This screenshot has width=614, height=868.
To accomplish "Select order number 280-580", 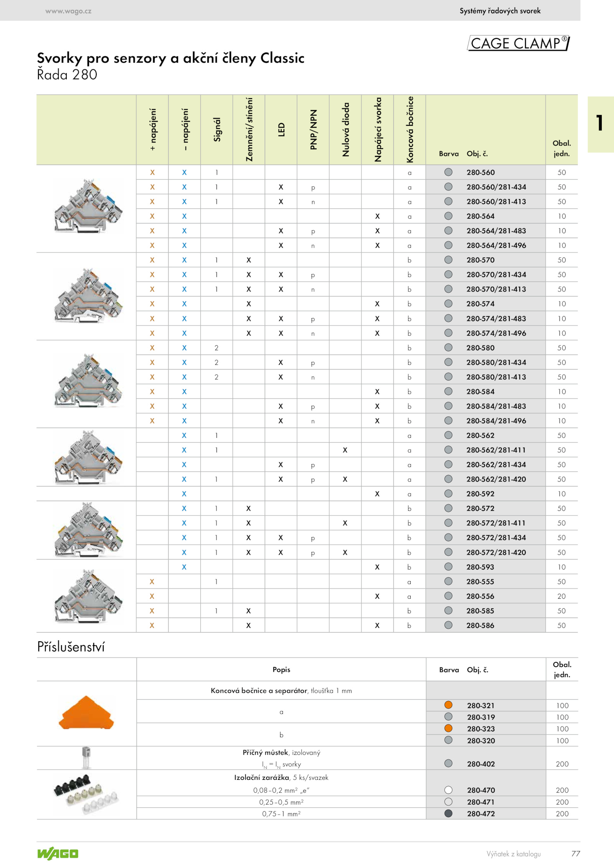I will point(480,348).
